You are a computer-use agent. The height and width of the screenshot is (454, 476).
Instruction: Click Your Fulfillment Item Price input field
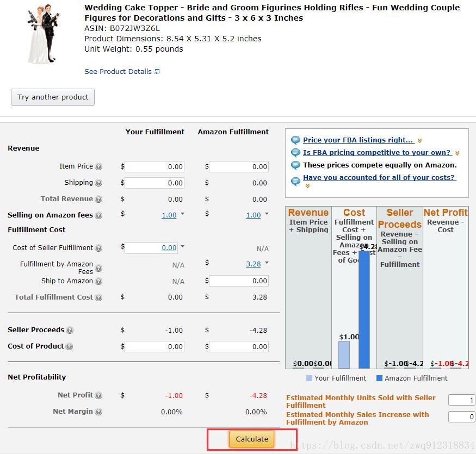tap(154, 166)
